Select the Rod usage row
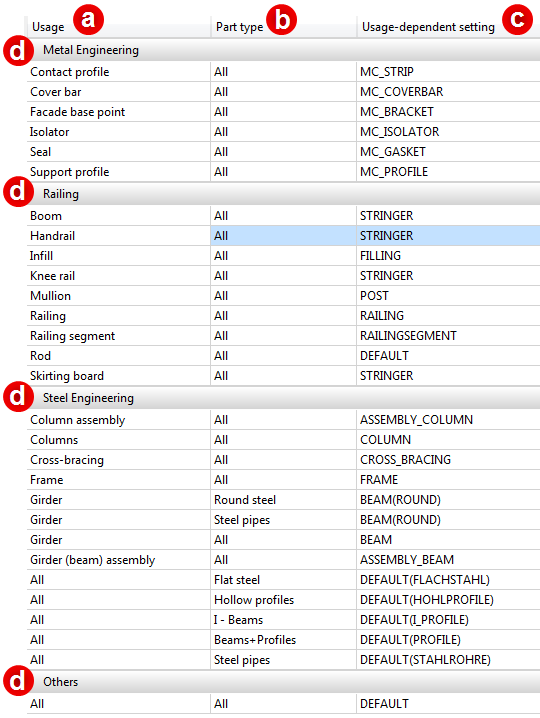The image size is (540, 718). (284, 356)
